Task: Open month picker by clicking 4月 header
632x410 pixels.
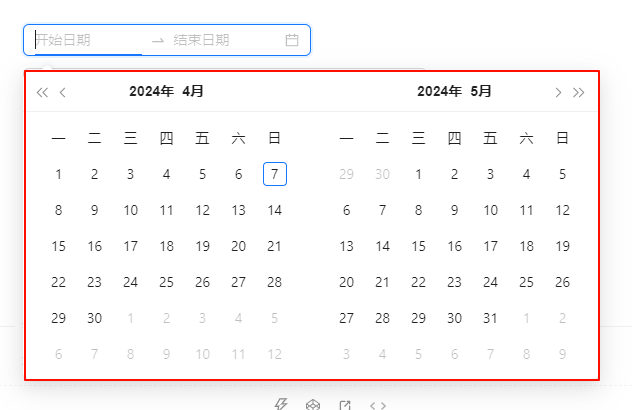Action: click(193, 92)
